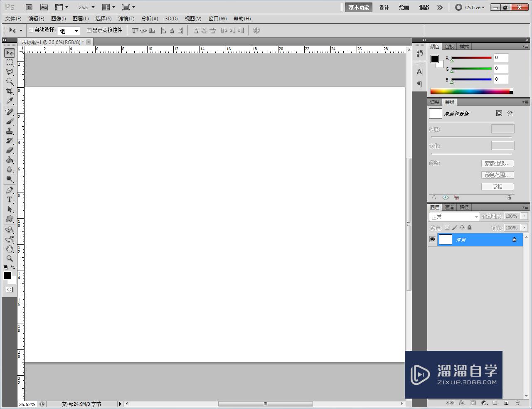532x409 pixels.
Task: Open the Screen Mode dropdown
Action: pos(128,7)
